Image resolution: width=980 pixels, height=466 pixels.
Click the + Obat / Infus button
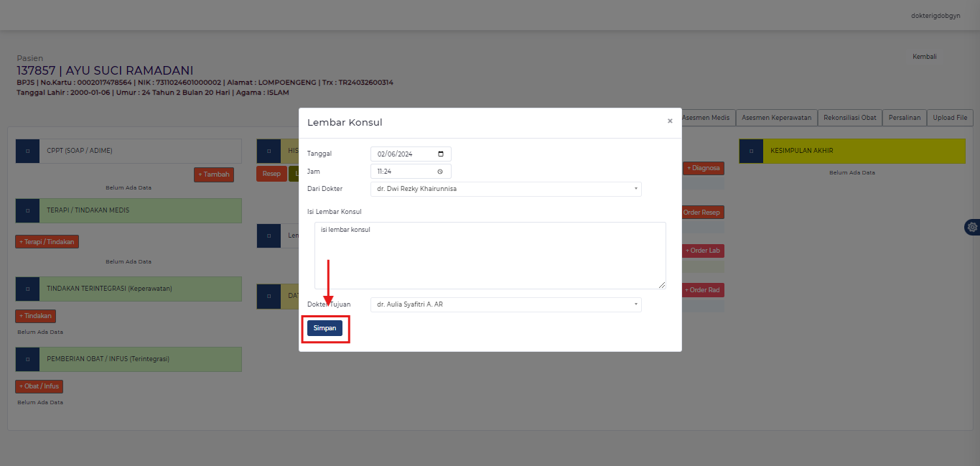tap(39, 386)
